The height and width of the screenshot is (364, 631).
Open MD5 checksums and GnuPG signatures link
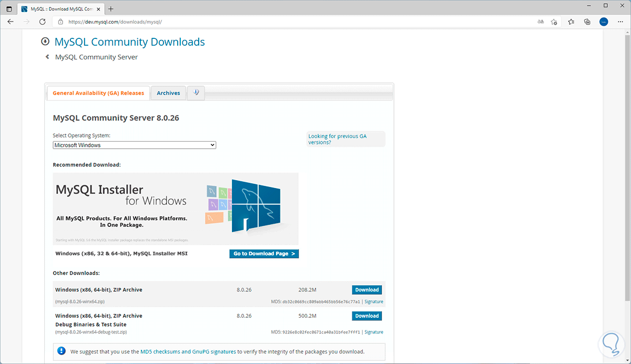point(188,352)
